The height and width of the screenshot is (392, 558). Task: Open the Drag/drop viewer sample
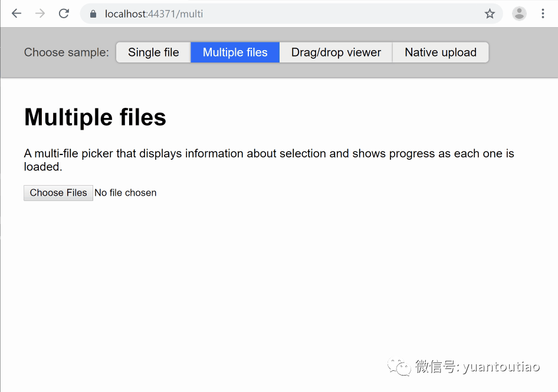pos(336,52)
